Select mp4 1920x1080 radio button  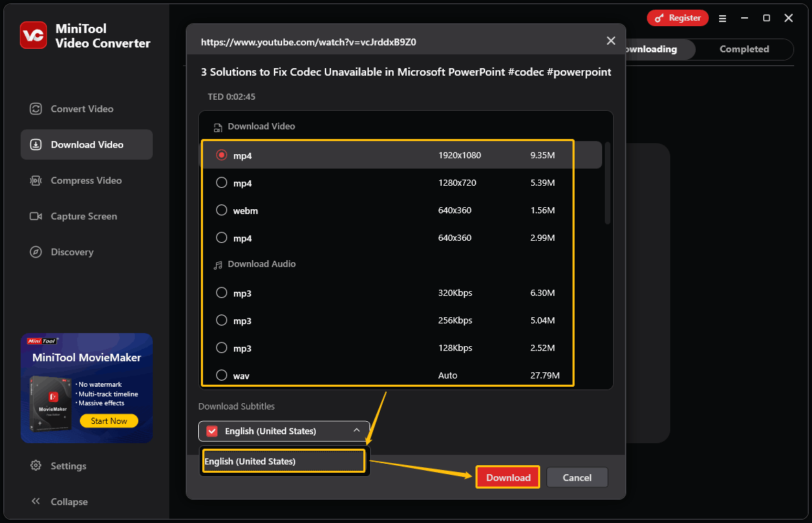(x=222, y=155)
